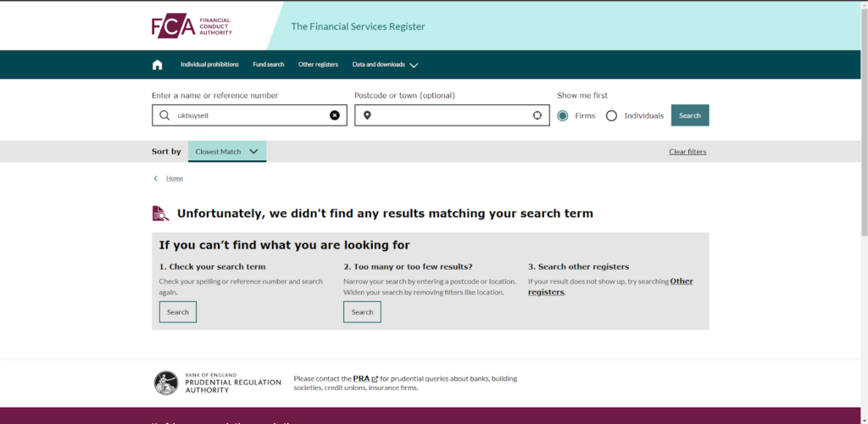Click the back chevron beside Home
This screenshot has height=424, width=868.
click(156, 178)
